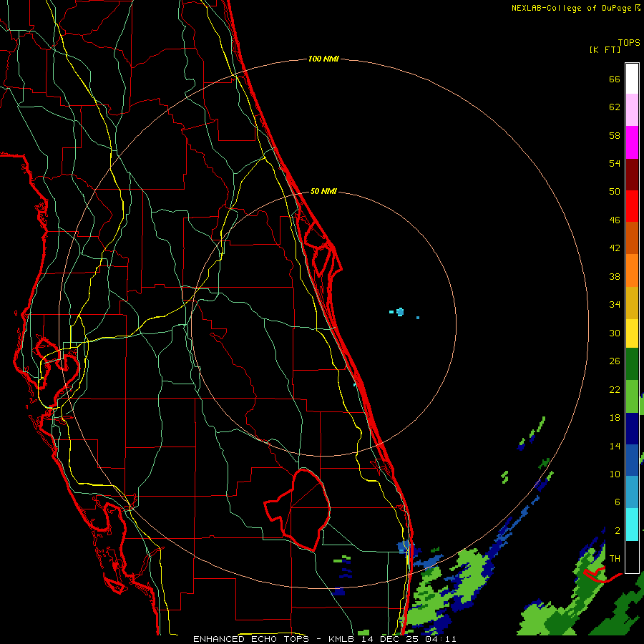Click the "14" scale label
Image resolution: width=644 pixels, height=644 pixels.
pos(615,446)
